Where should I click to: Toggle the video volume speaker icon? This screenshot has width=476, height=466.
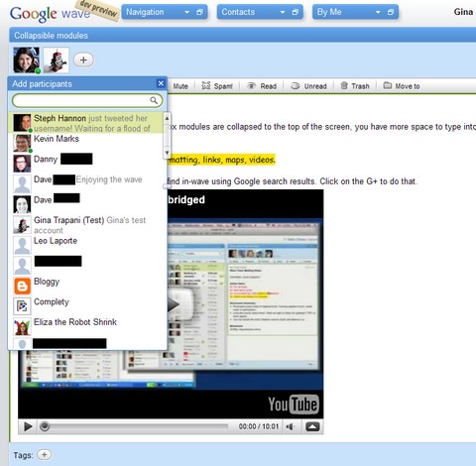pyautogui.click(x=291, y=426)
